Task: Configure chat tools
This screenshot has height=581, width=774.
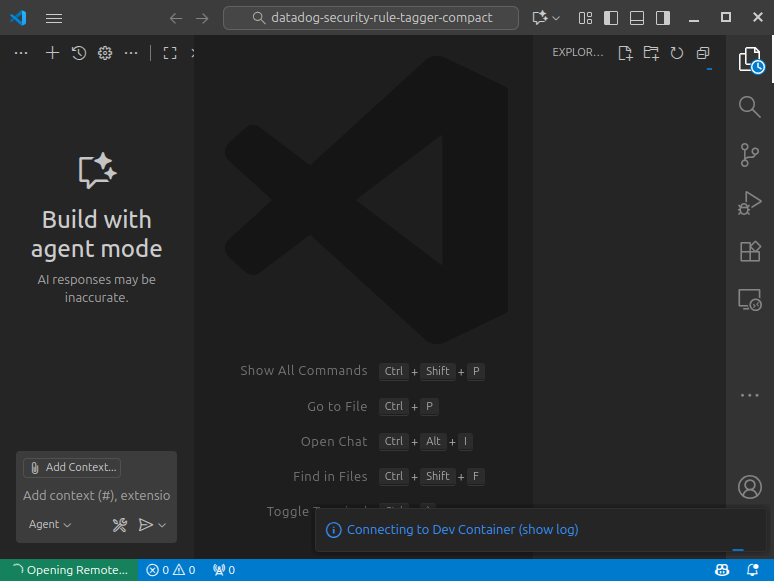Action: tap(119, 524)
